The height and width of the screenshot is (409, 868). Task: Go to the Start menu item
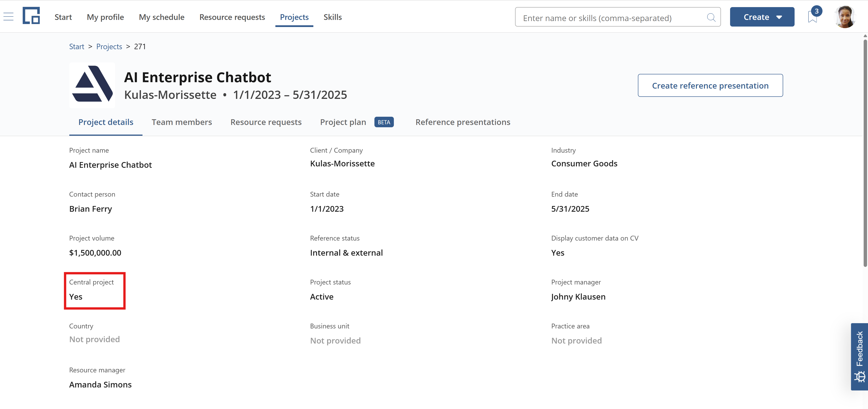click(63, 17)
